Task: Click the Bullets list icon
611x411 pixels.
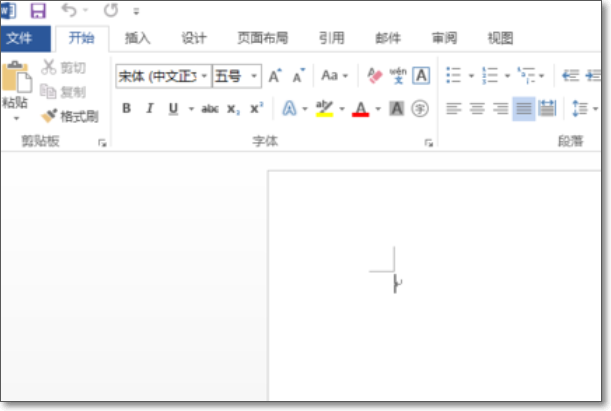Action: tap(454, 75)
